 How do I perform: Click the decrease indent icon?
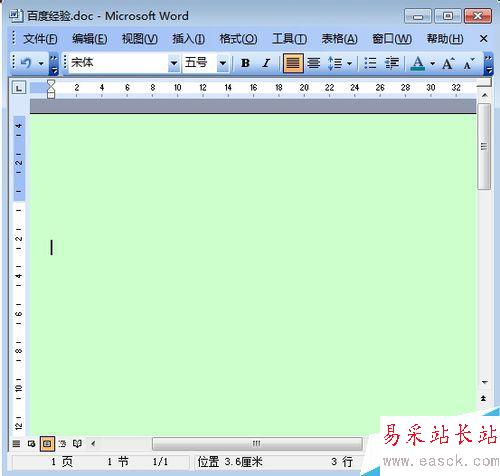click(392, 63)
